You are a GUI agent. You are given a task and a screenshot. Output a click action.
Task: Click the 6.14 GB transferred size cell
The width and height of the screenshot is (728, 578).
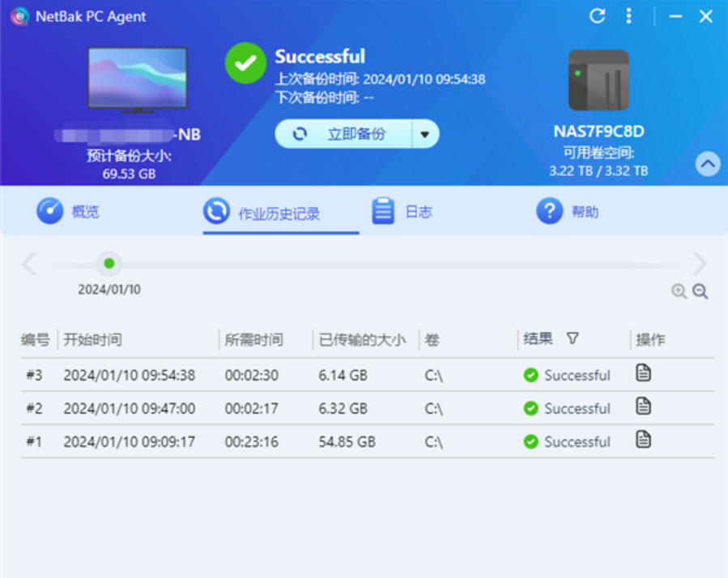(x=343, y=375)
